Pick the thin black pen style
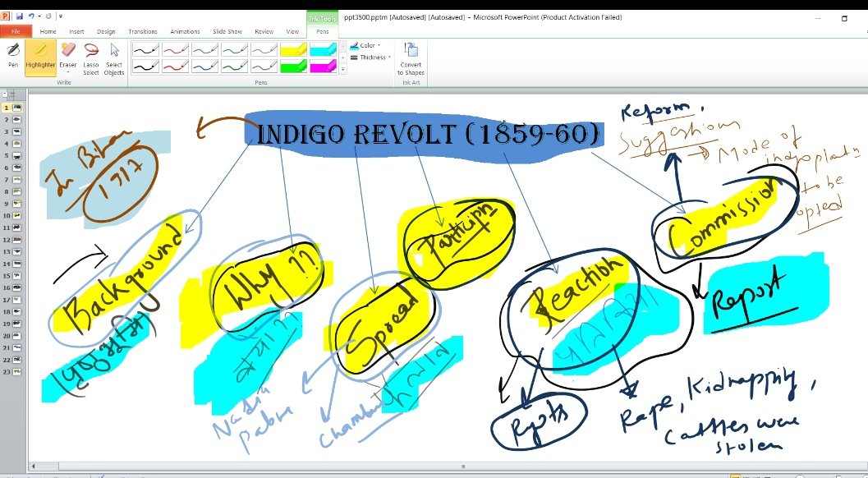Screen dimensions: 868x478 click(146, 50)
